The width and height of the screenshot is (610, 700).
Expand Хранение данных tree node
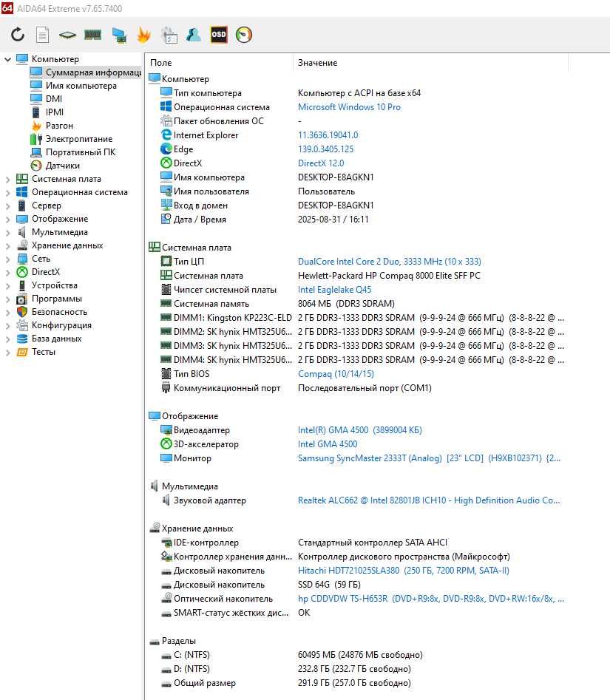(x=7, y=245)
